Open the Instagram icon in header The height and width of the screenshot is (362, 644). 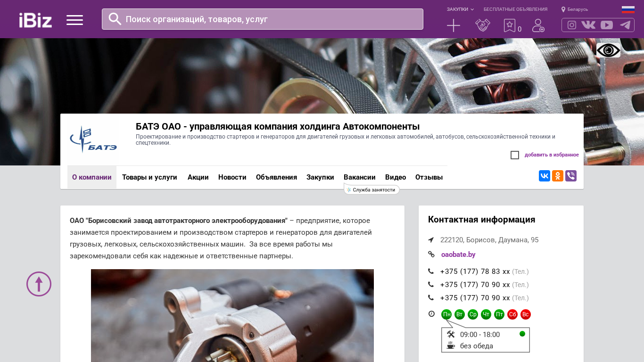tap(572, 25)
